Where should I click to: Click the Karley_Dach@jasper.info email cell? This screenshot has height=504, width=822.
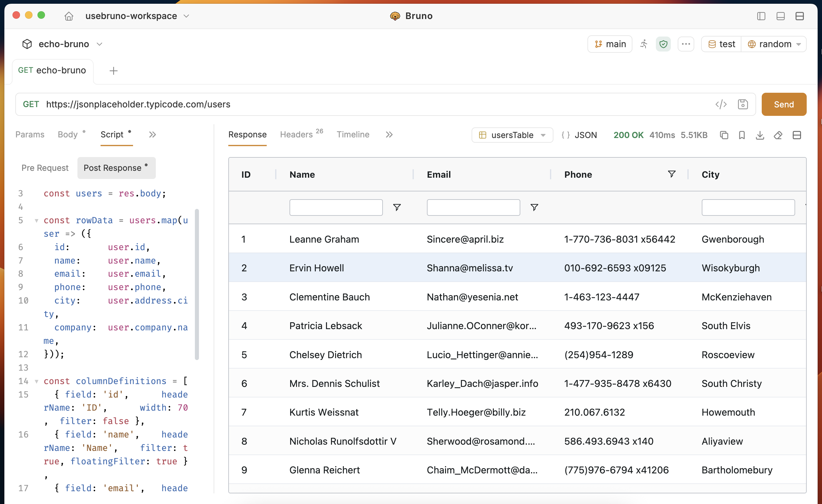pos(483,383)
